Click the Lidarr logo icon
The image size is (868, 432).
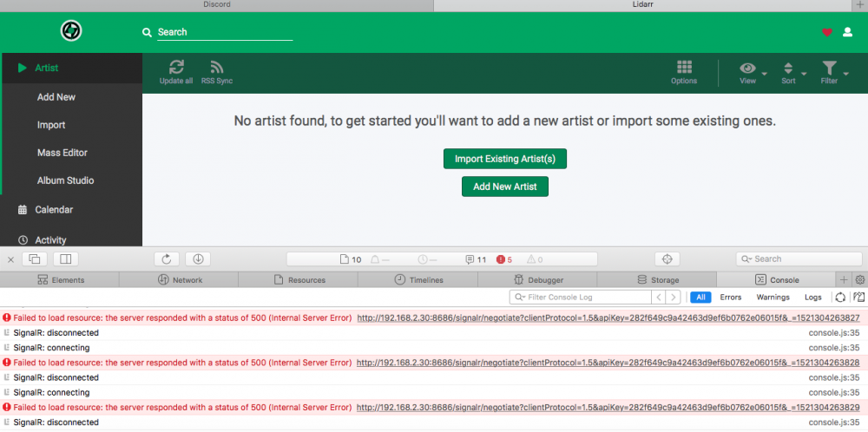click(x=71, y=30)
